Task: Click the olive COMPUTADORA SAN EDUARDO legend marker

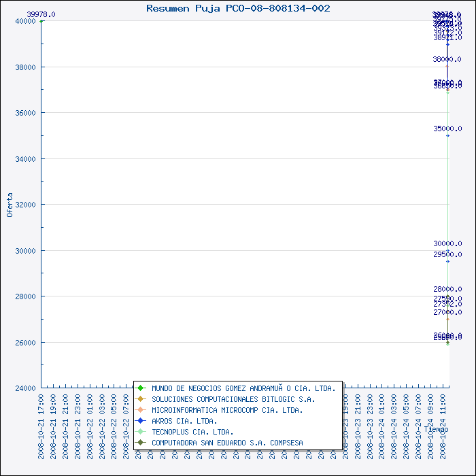Action: [x=141, y=443]
